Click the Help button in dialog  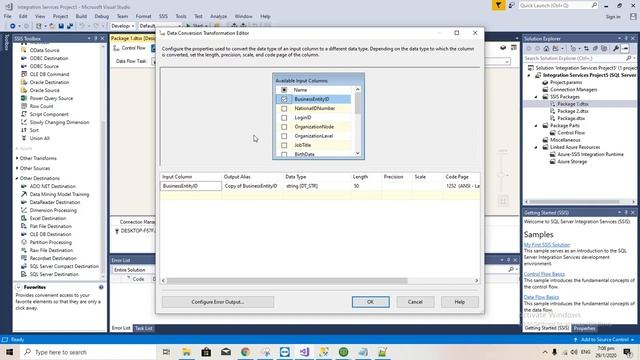(460, 302)
